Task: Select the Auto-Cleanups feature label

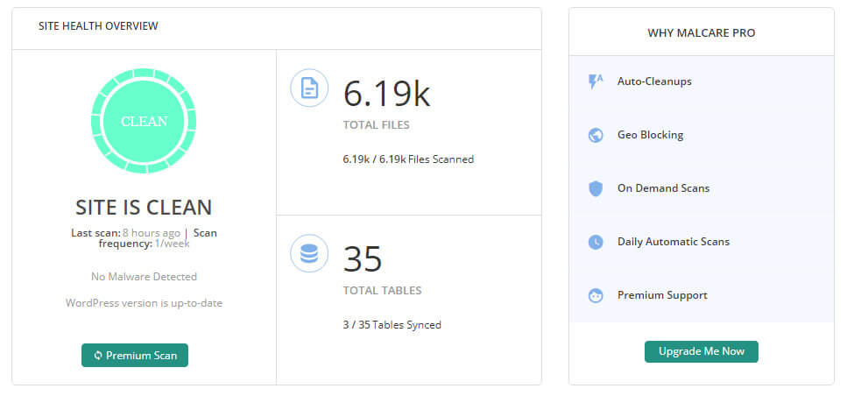Action: pos(654,81)
